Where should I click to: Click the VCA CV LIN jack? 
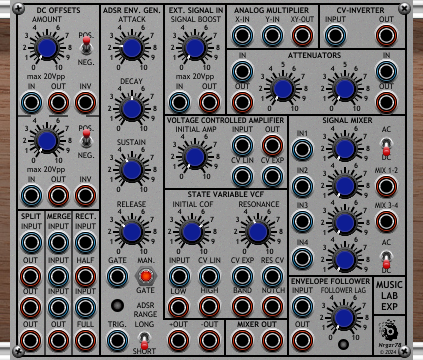[242, 176]
